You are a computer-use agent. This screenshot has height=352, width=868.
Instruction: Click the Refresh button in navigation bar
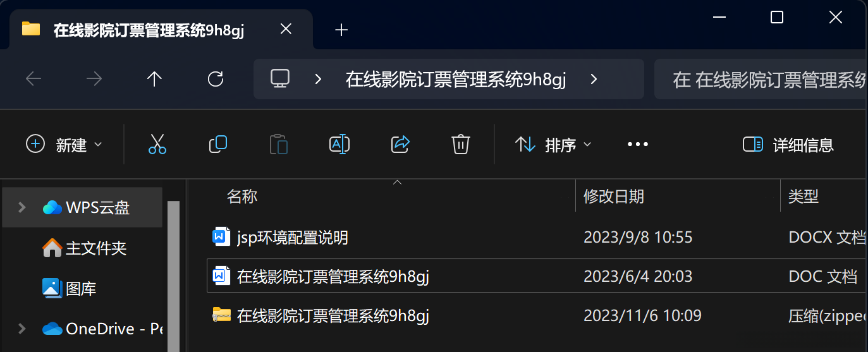coord(216,79)
